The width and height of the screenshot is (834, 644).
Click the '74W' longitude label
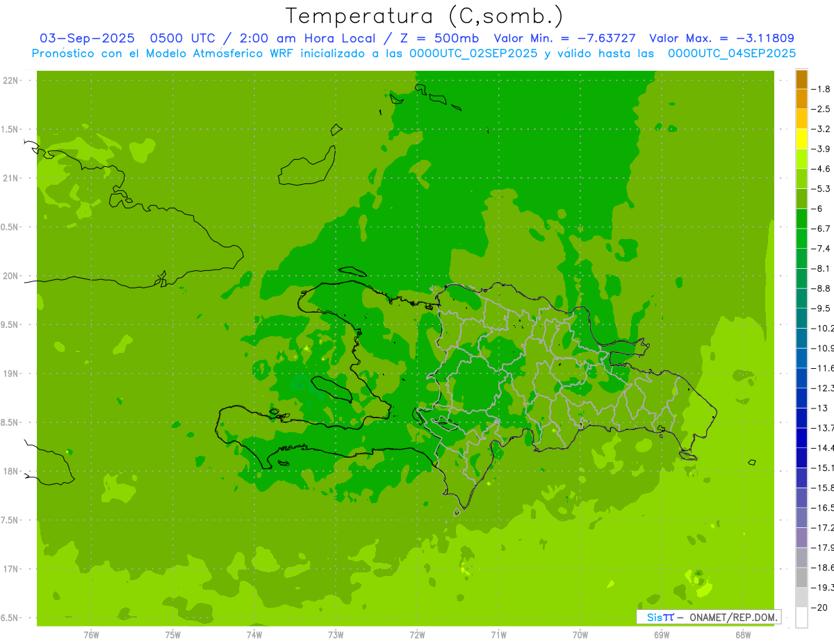[x=254, y=635]
